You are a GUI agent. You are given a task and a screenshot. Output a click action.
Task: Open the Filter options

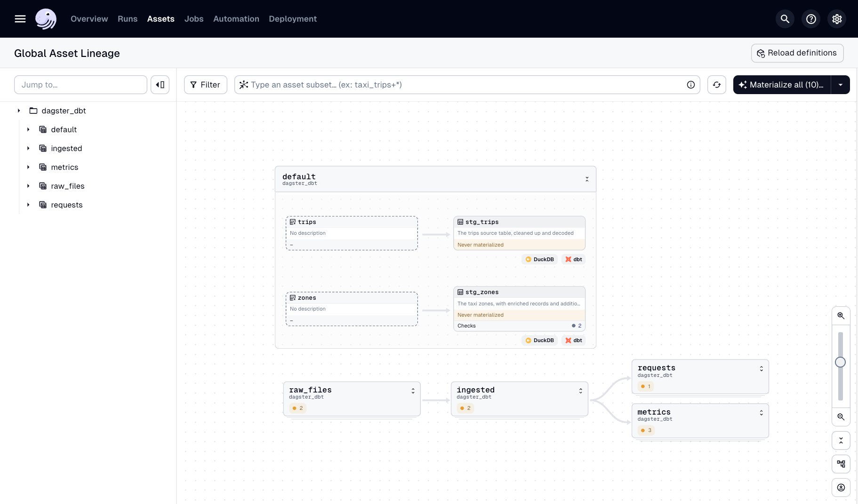coord(205,85)
